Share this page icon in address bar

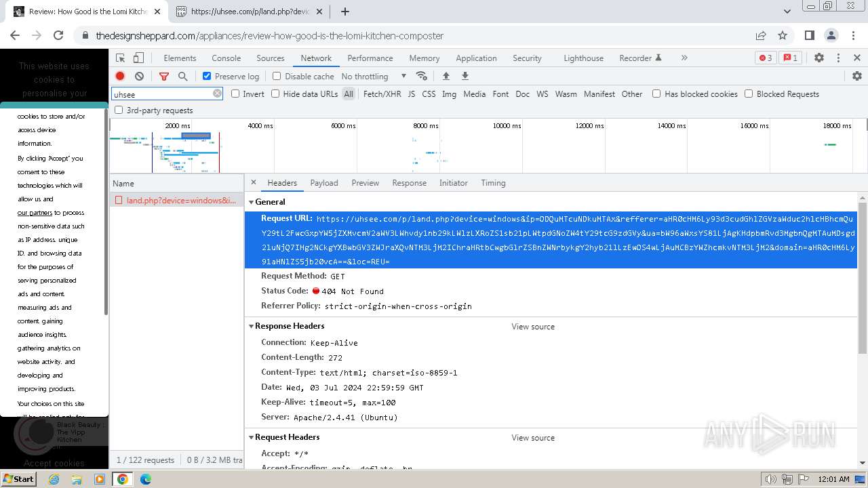(x=761, y=35)
